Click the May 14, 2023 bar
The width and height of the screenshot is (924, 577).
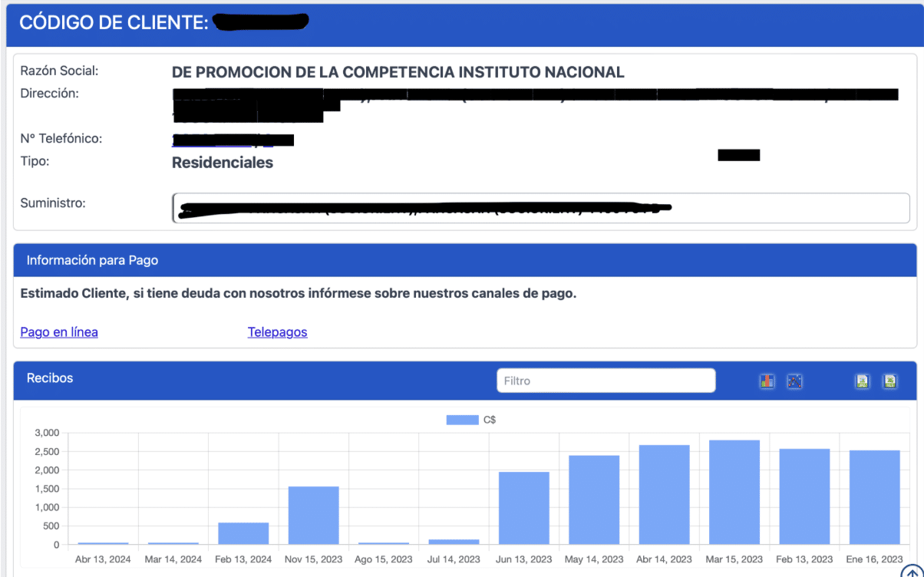[594, 500]
